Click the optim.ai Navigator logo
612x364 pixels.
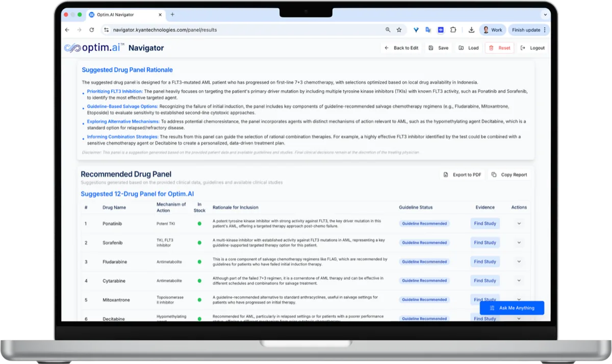point(114,48)
